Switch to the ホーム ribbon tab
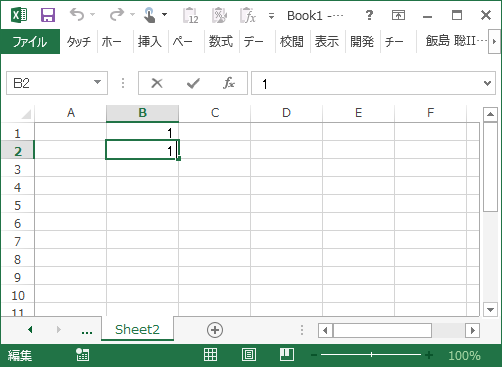The width and height of the screenshot is (502, 367). [x=112, y=42]
